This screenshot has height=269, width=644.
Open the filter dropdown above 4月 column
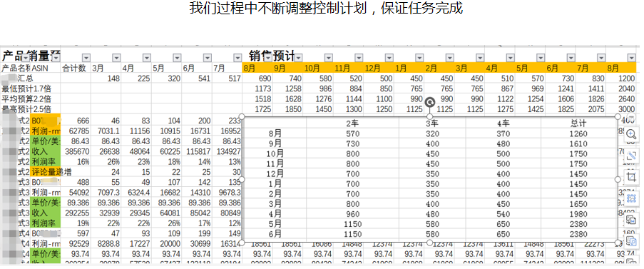click(x=147, y=58)
